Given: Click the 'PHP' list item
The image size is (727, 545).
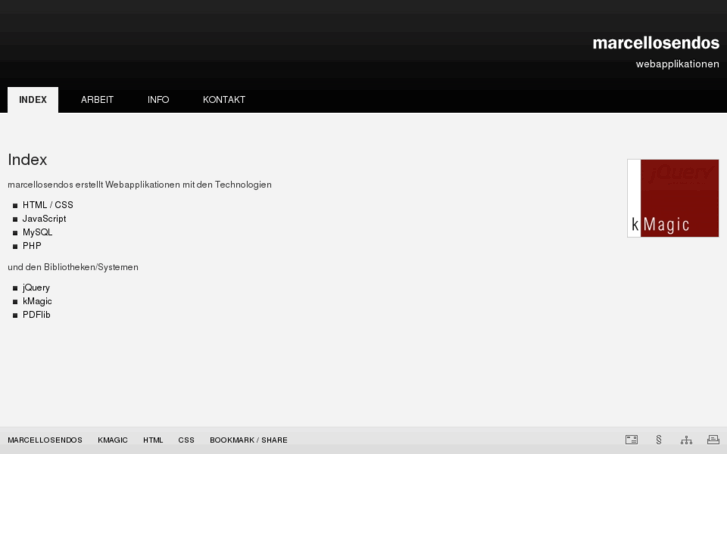Looking at the screenshot, I should [x=32, y=246].
